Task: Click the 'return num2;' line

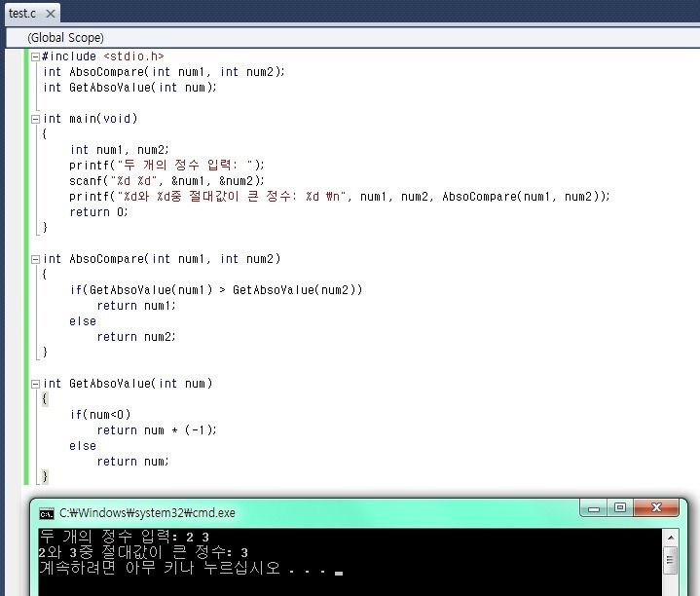Action: [136, 337]
